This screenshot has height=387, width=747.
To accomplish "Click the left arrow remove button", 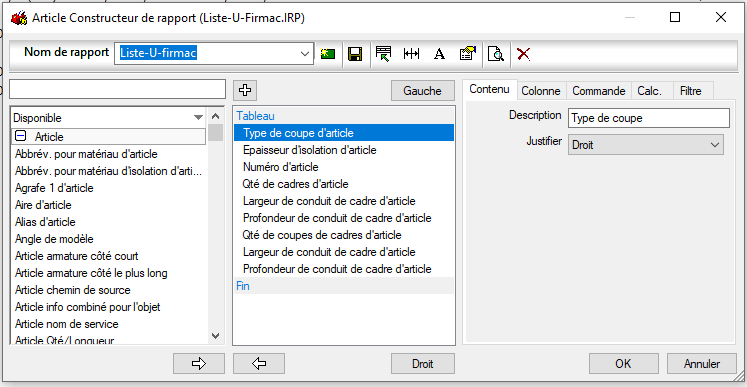I will click(x=259, y=364).
